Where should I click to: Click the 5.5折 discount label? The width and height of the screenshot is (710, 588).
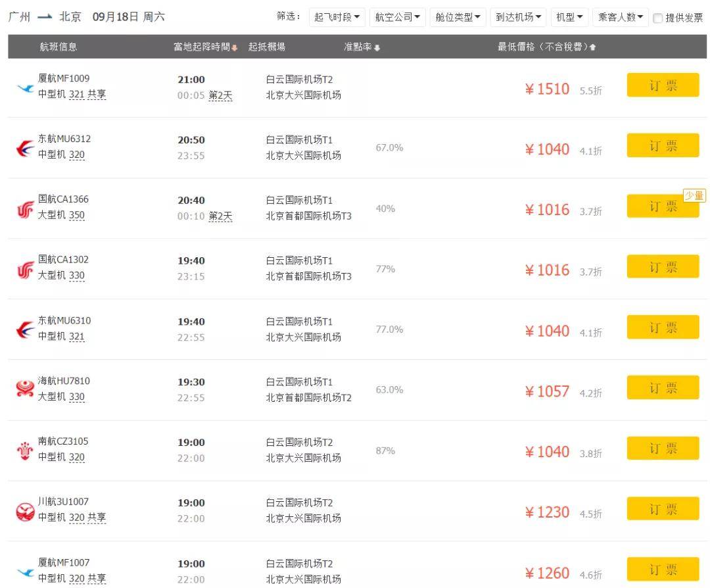(591, 91)
